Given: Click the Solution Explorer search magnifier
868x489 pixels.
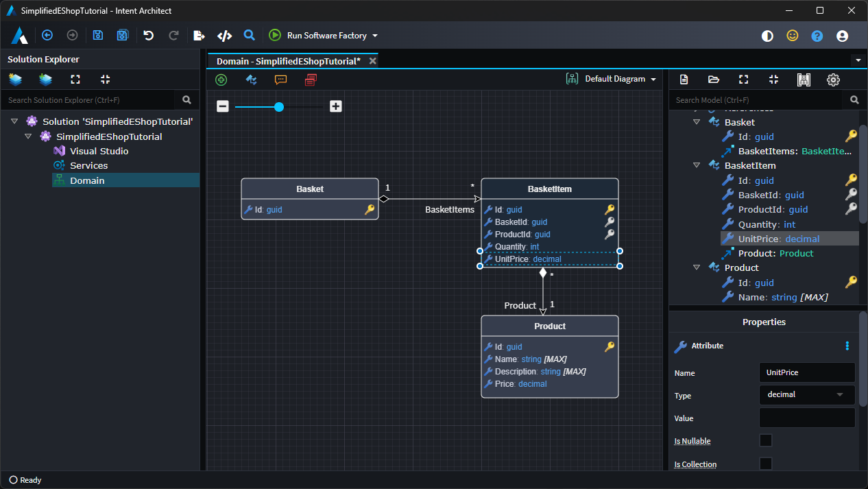Looking at the screenshot, I should [186, 99].
